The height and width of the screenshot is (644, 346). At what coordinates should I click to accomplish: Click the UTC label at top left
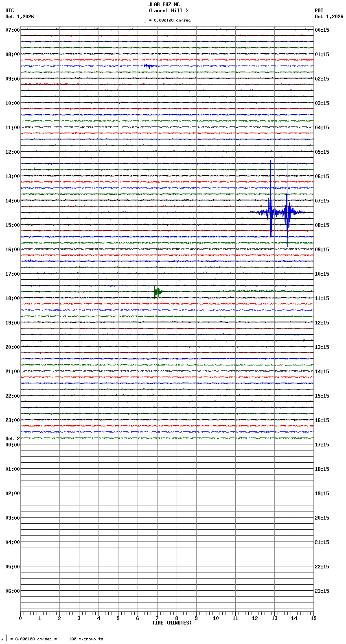pos(10,11)
